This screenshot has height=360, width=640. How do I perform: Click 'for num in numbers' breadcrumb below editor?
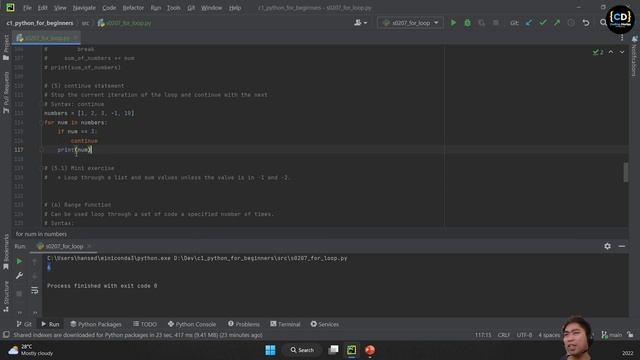tap(41, 234)
